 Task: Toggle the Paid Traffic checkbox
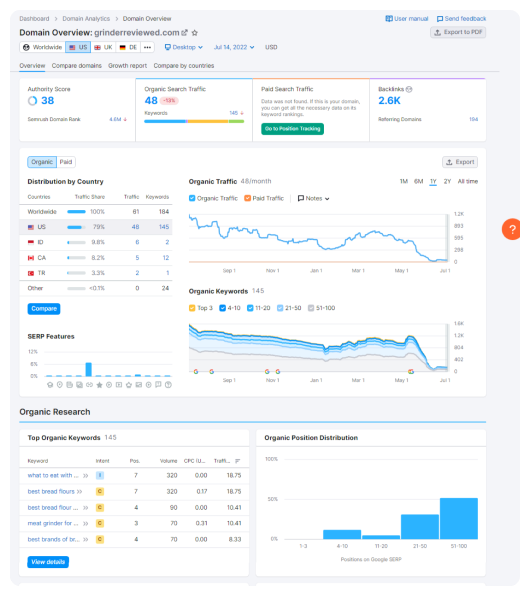(248, 198)
